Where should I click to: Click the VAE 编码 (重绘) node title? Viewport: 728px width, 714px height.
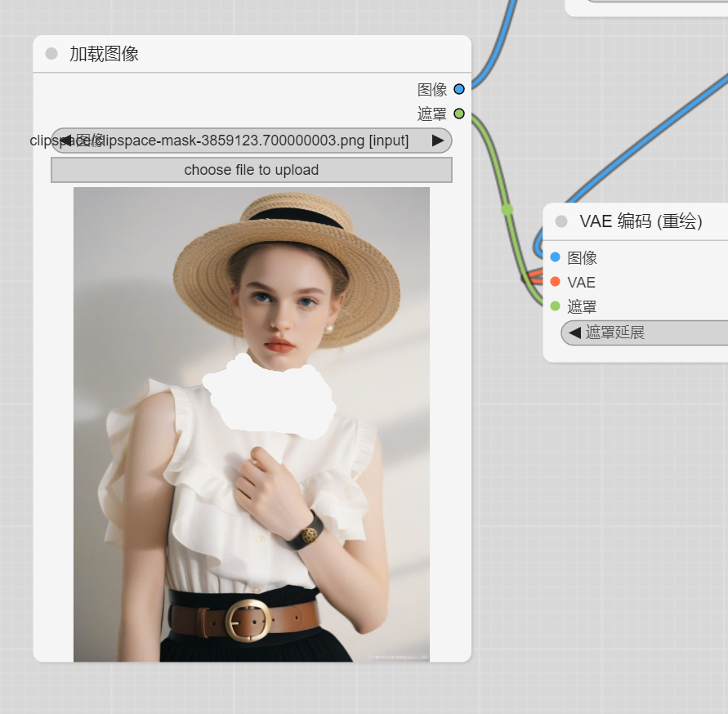click(641, 221)
